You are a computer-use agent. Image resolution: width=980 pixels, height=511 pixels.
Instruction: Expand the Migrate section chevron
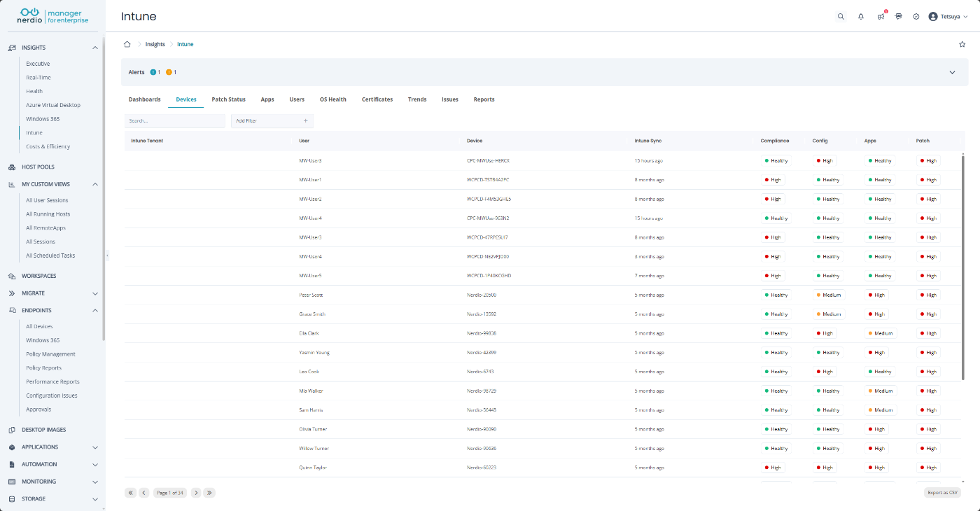click(x=95, y=293)
